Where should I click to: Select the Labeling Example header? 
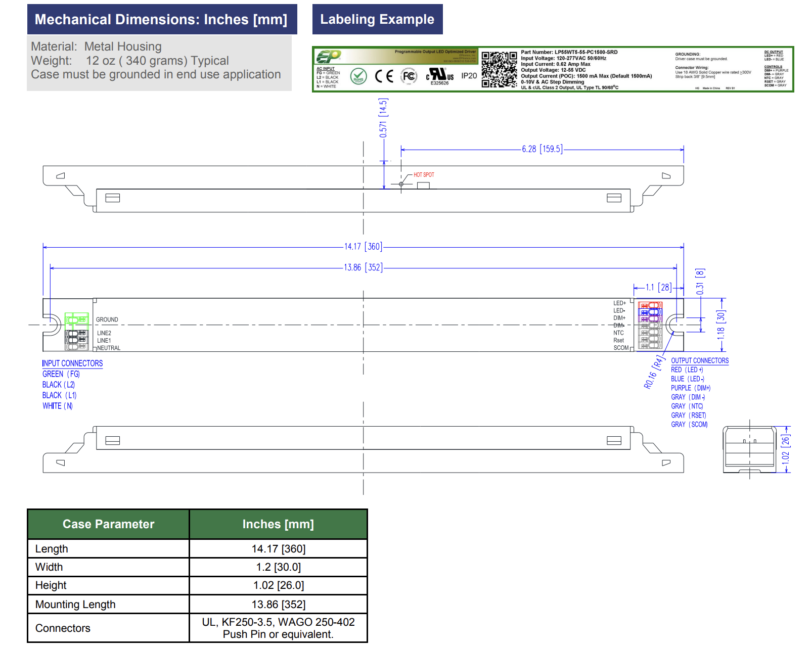click(377, 20)
